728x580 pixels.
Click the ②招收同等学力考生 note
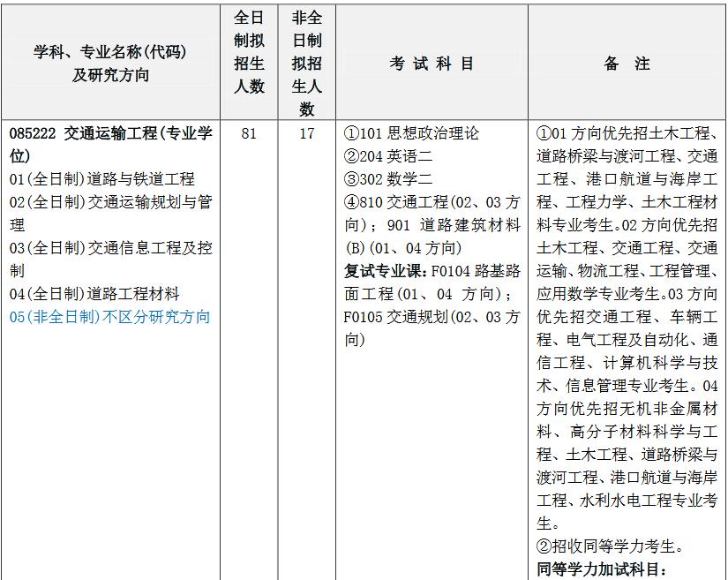point(611,546)
